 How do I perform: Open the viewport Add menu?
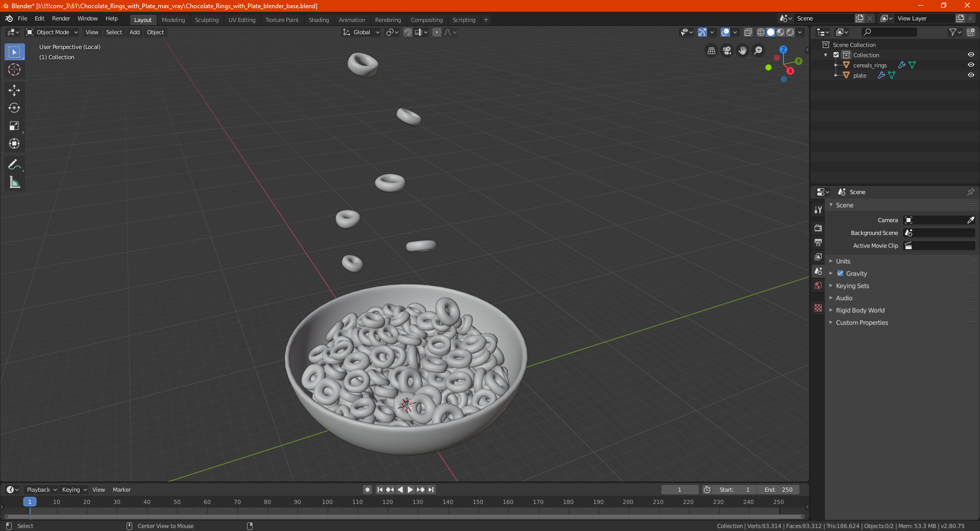(134, 32)
